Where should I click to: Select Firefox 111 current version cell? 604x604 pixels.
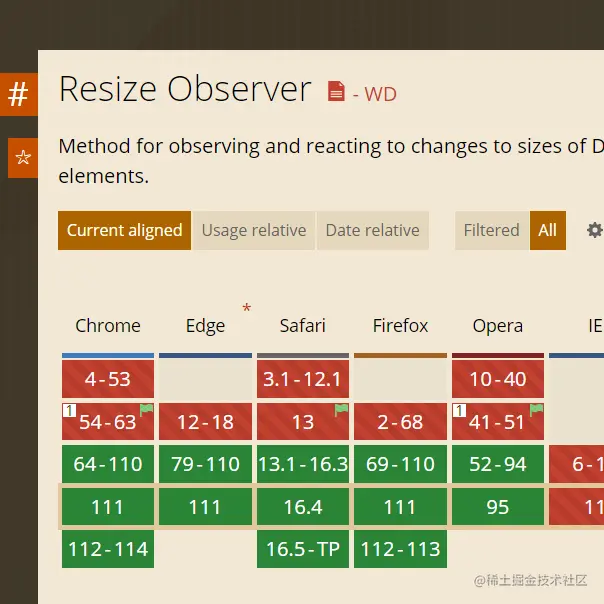pos(400,507)
